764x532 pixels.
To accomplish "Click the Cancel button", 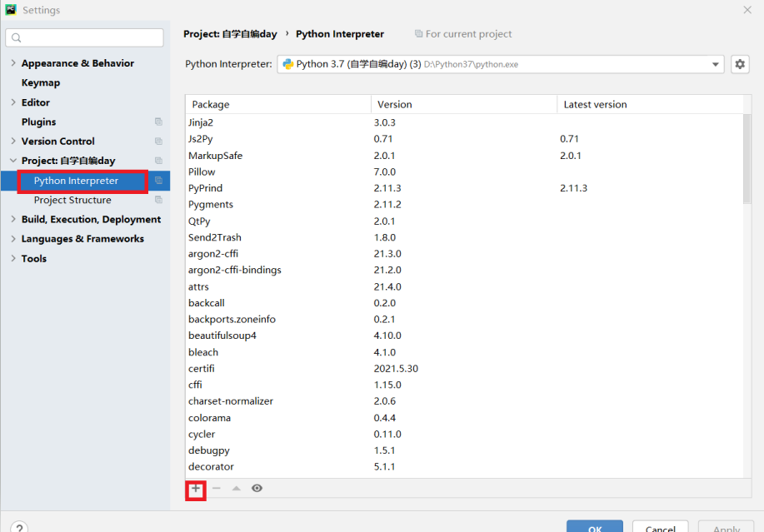I will (660, 528).
